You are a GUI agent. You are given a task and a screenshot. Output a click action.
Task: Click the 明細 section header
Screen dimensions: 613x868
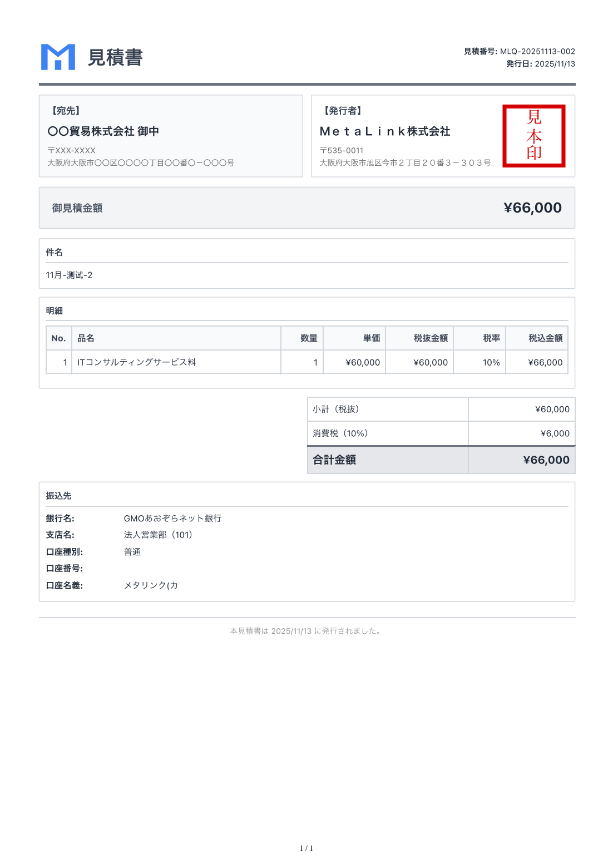tap(54, 311)
